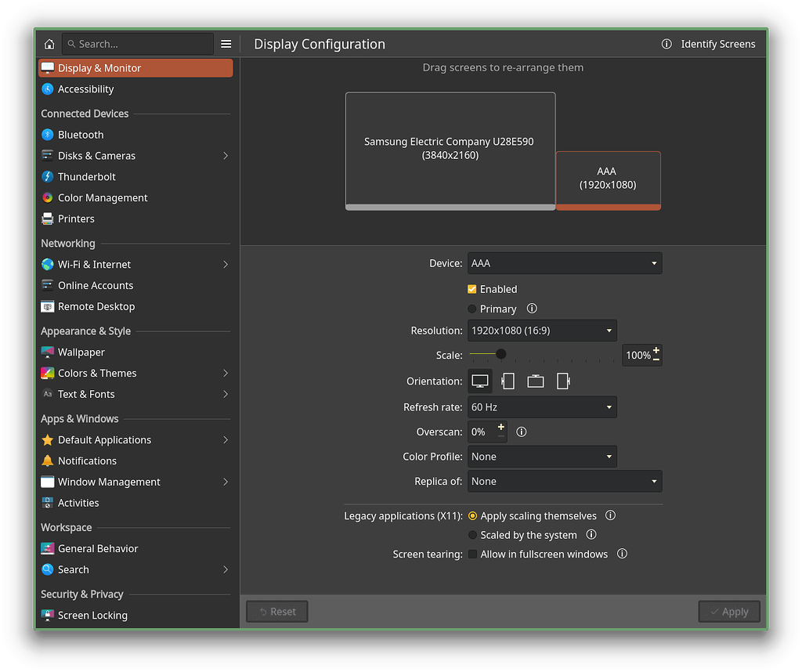The height and width of the screenshot is (672, 802).
Task: Select Accessibility in the sidebar
Action: point(49,89)
